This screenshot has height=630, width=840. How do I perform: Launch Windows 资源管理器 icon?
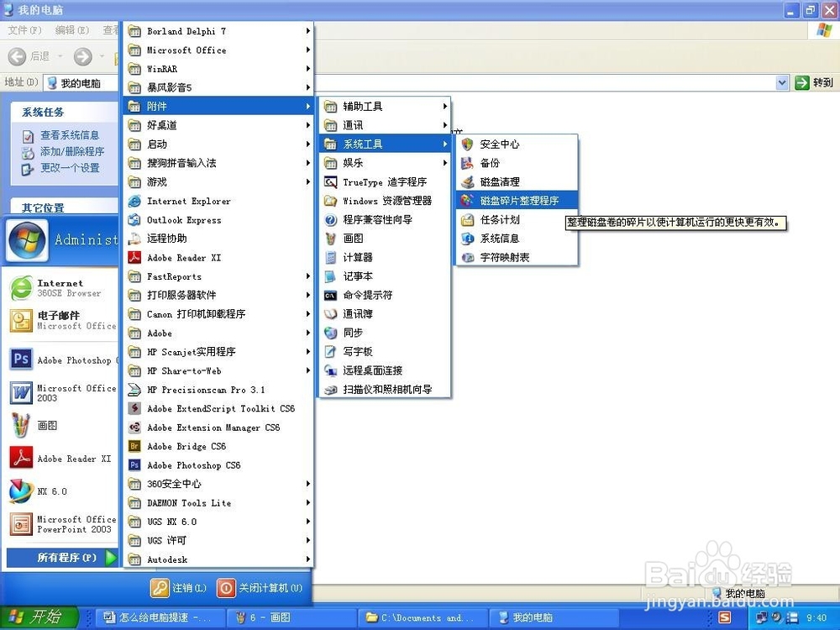click(x=330, y=201)
